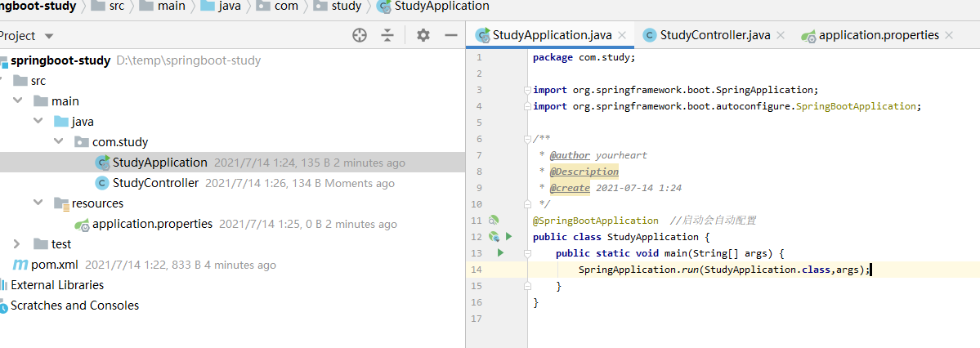The image size is (980, 348).
Task: Close the application.properties tab
Action: click(949, 36)
